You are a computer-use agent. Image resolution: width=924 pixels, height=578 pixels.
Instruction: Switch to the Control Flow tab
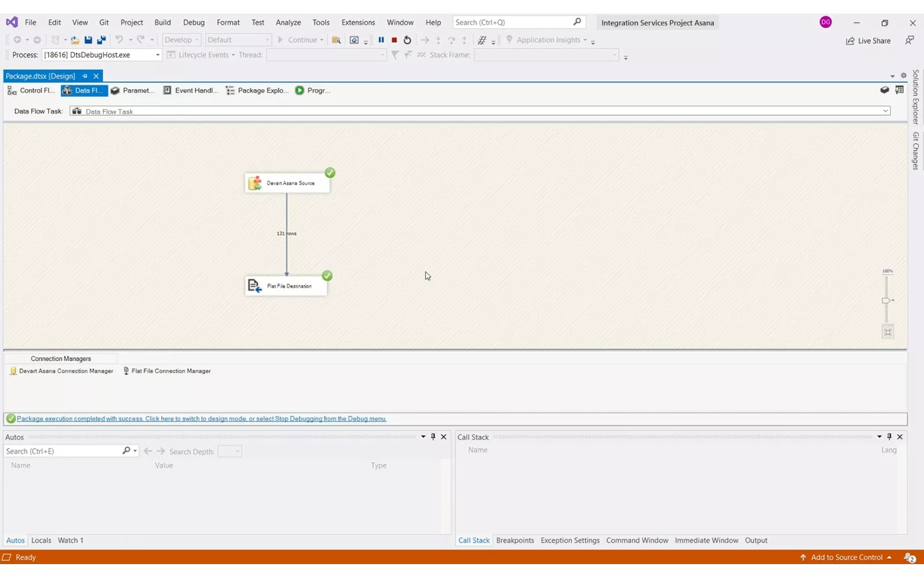click(x=31, y=91)
